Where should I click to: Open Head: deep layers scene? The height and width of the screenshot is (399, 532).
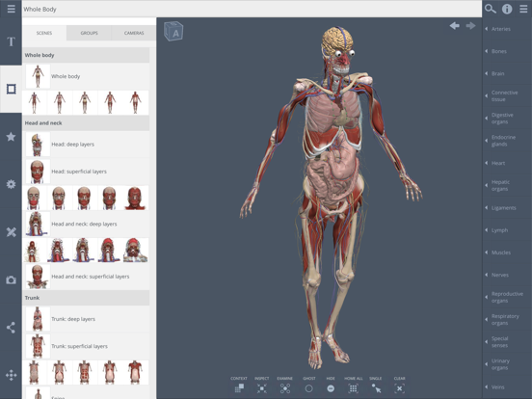[x=86, y=145]
